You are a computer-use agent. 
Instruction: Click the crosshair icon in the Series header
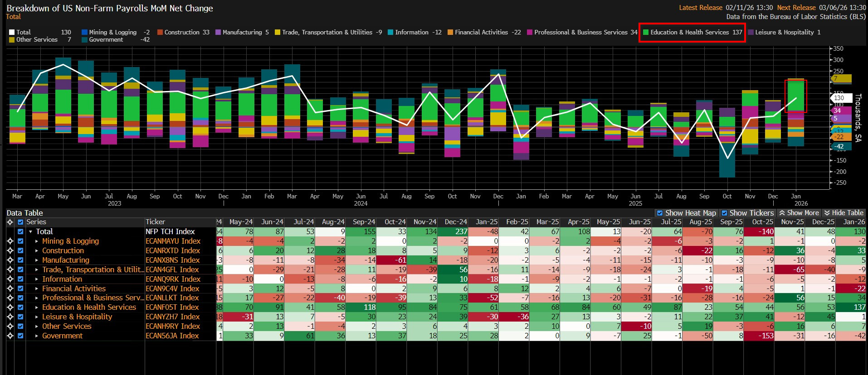[10, 222]
